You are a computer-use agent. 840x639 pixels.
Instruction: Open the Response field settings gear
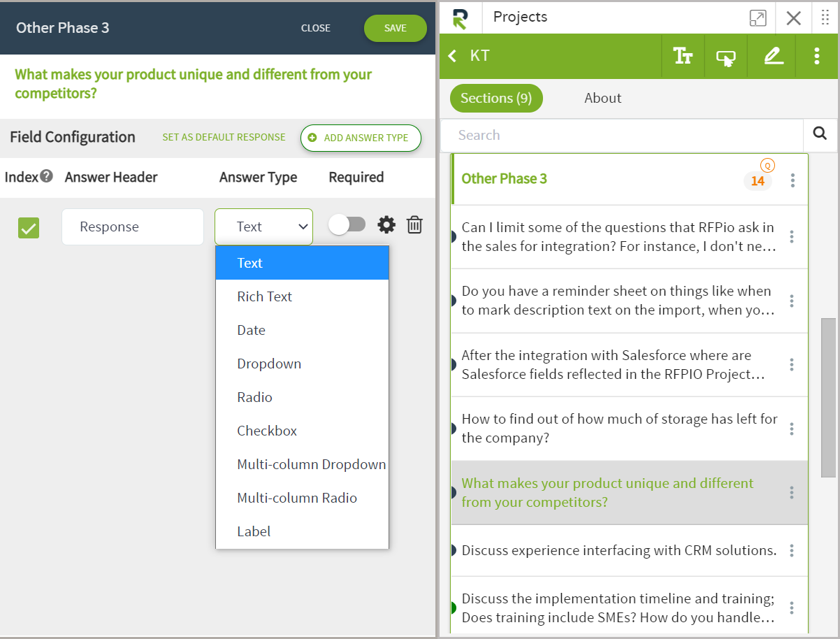386,224
